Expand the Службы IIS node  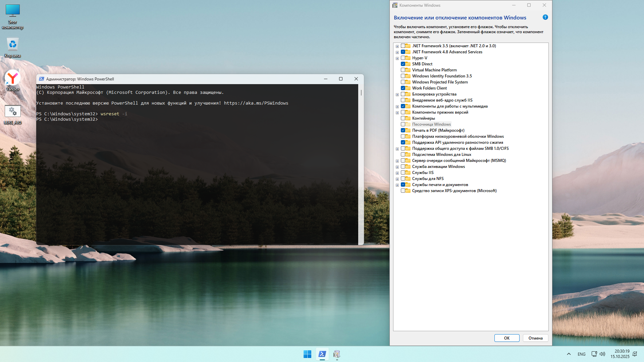397,173
